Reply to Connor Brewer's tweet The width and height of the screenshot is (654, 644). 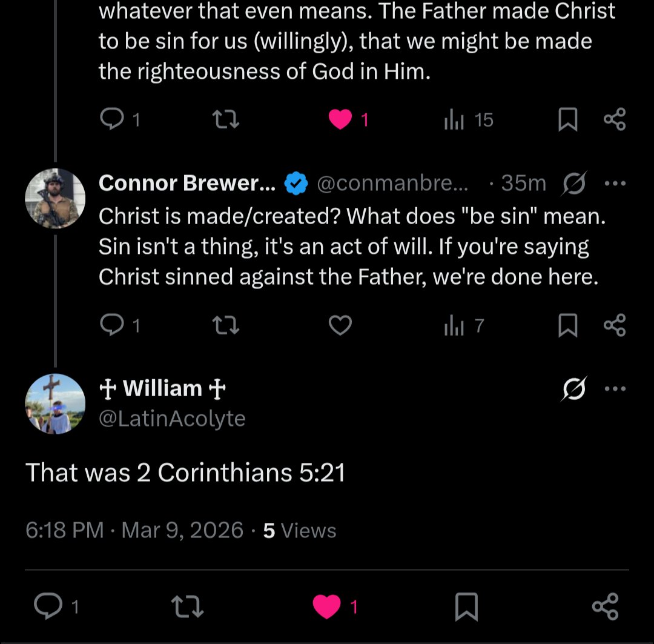(112, 325)
